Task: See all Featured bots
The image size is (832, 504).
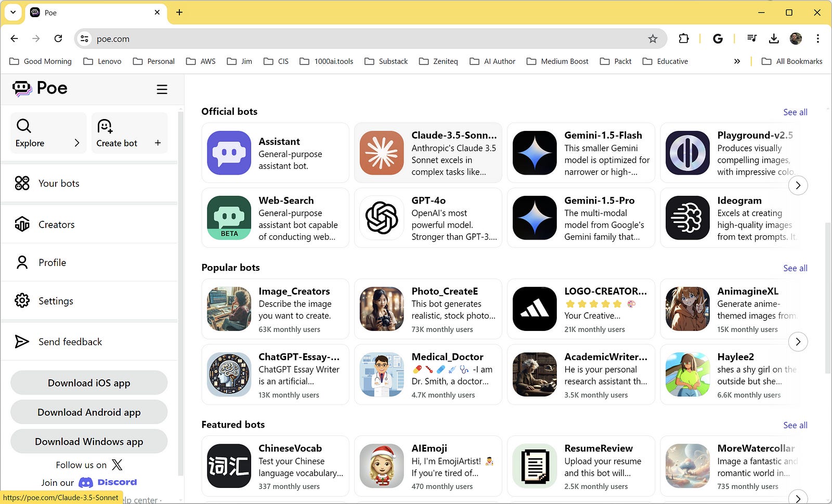Action: coord(795,425)
